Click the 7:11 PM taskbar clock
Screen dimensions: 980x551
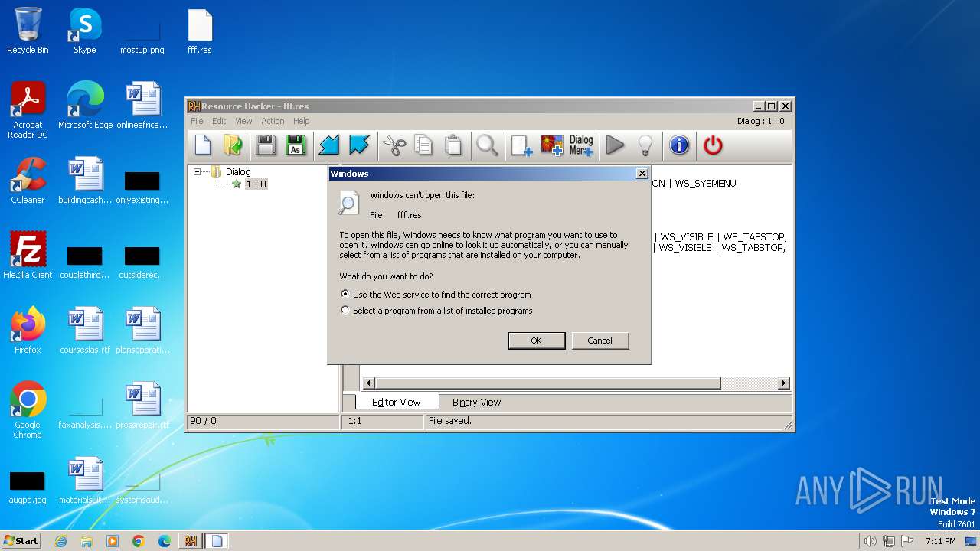click(940, 541)
